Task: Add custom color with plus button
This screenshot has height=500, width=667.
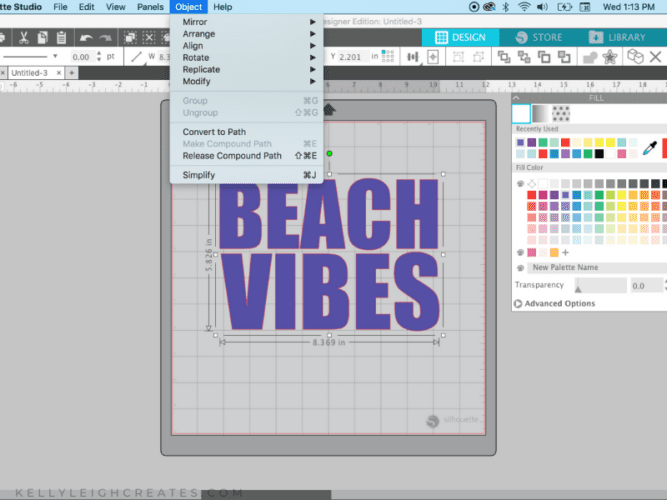Action: point(565,252)
